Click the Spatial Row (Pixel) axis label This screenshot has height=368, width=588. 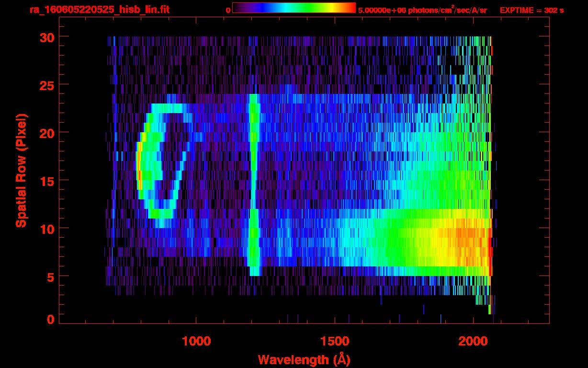click(21, 170)
